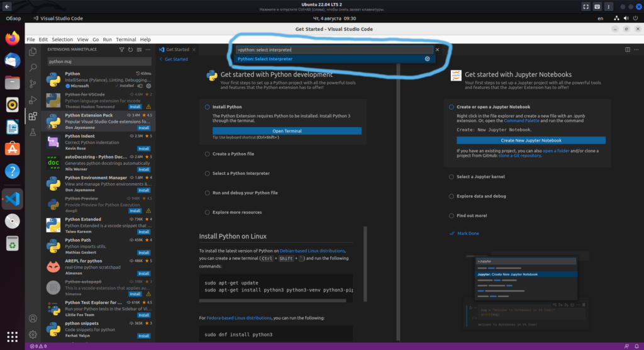Click the Command Palette link
The image size is (644, 350).
(x=521, y=120)
